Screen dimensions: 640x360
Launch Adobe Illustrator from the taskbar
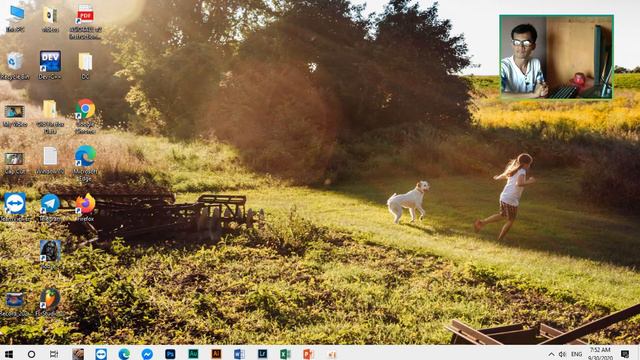216,354
